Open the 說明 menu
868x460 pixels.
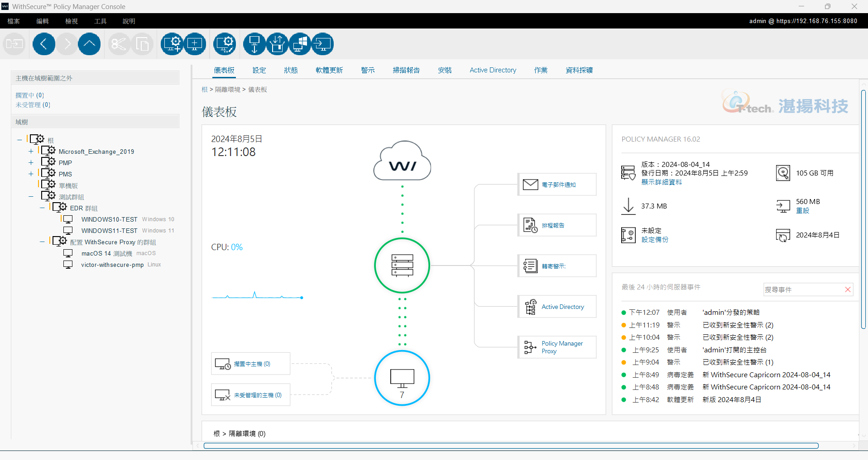point(129,21)
